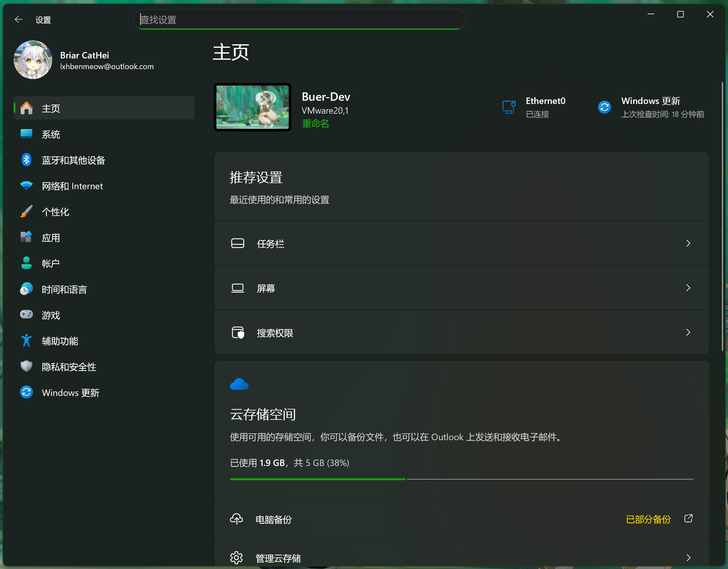This screenshot has height=569, width=728.
Task: Click the Windows Update icon at top right
Action: (x=604, y=107)
